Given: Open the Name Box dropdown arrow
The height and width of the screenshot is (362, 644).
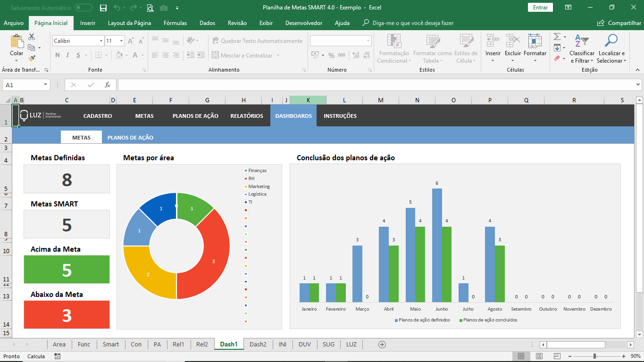Looking at the screenshot, I should [x=45, y=85].
